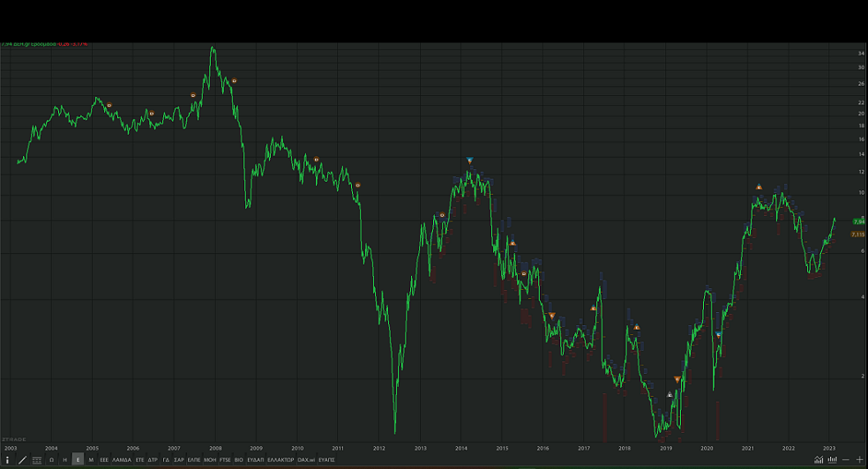
Task: Load the ΓΔ general index shortcut
Action: click(x=166, y=459)
